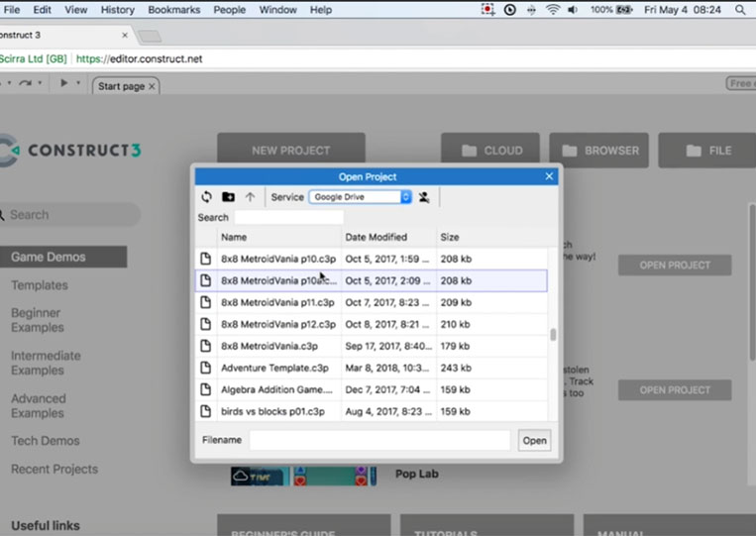The height and width of the screenshot is (536, 756).
Task: Click file icon of 8x8 MetroidVania p12.c3p
Action: pos(206,324)
